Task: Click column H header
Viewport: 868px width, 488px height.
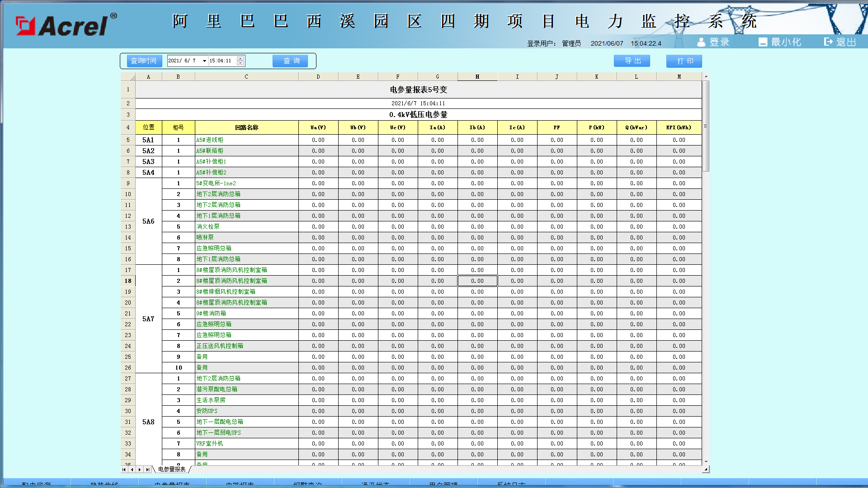Action: [477, 77]
